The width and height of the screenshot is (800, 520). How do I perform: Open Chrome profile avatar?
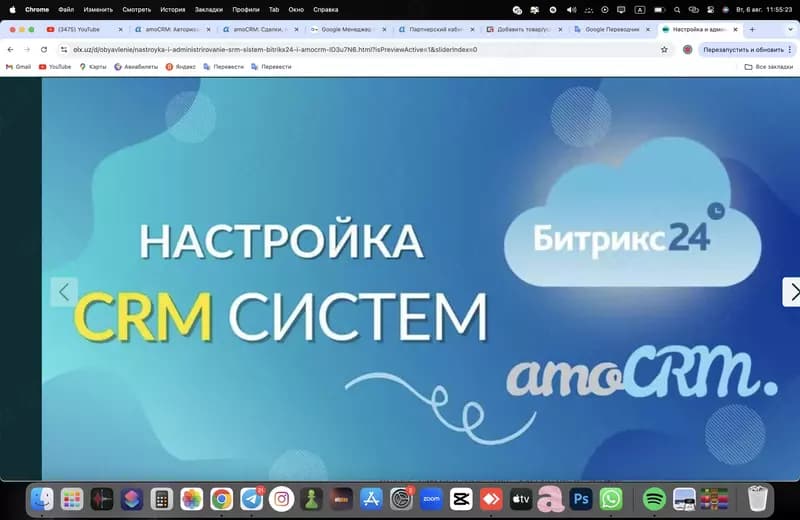[x=687, y=49]
